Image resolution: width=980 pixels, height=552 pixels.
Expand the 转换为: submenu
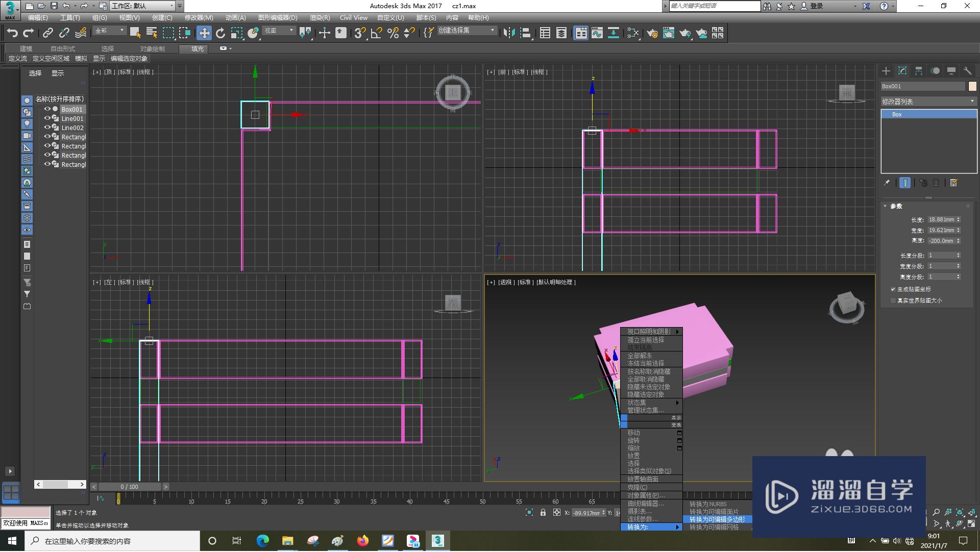point(651,527)
